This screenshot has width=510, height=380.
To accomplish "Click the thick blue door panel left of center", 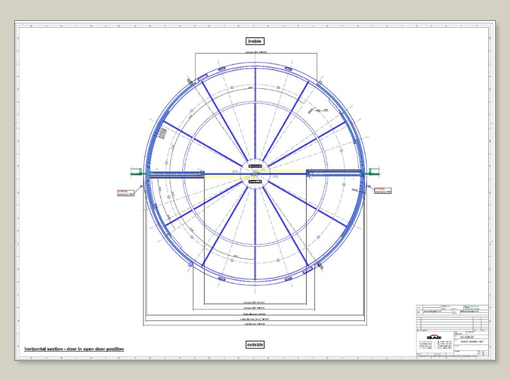I will click(x=176, y=174).
